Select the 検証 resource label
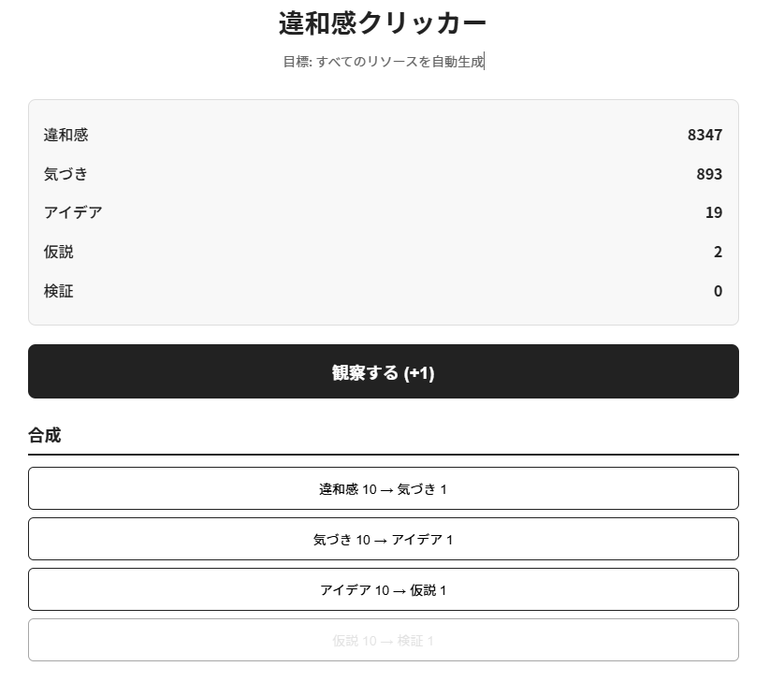 [59, 292]
